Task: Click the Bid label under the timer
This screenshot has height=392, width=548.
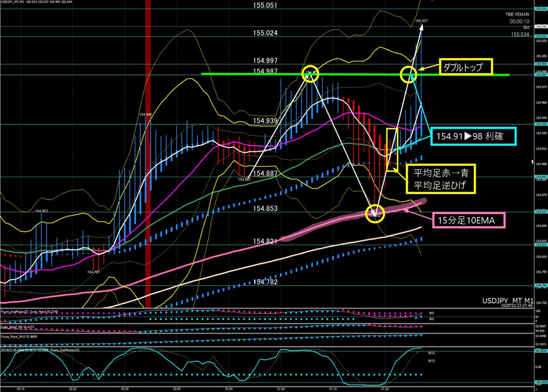Action: [x=527, y=27]
